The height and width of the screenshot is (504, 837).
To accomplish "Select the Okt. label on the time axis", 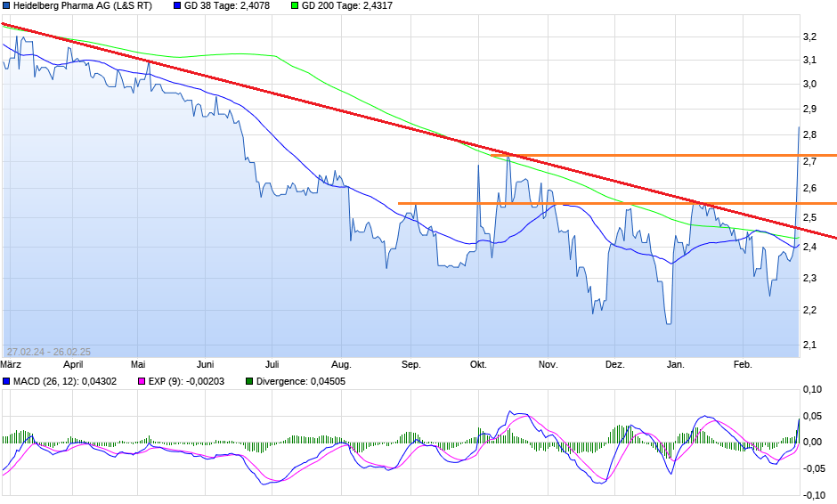I will 478,364.
